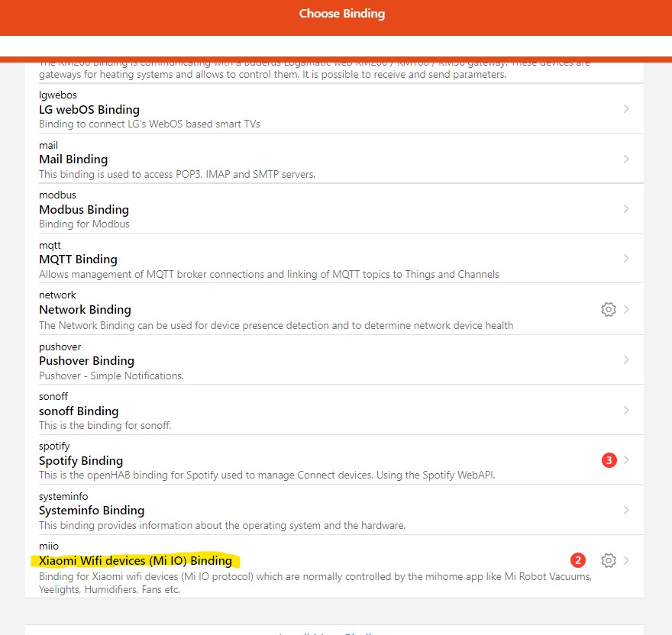This screenshot has width=672, height=635.
Task: Select Systeminfo Binding title
Action: [x=92, y=511]
